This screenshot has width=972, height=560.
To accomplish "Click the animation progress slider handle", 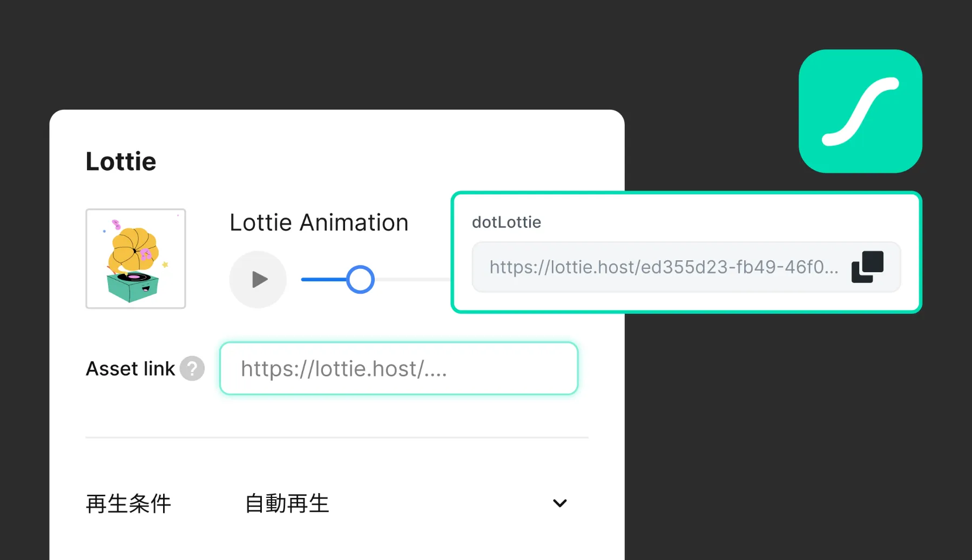I will point(360,279).
